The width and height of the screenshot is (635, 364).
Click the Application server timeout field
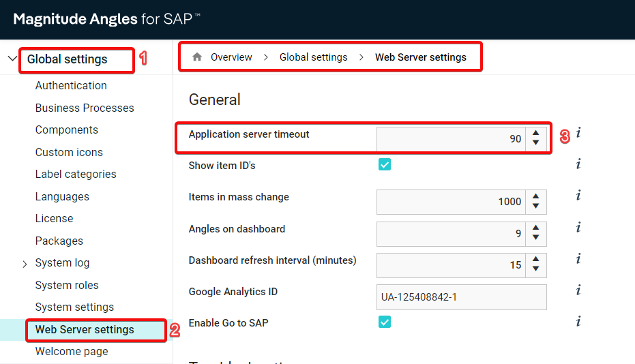(451, 139)
